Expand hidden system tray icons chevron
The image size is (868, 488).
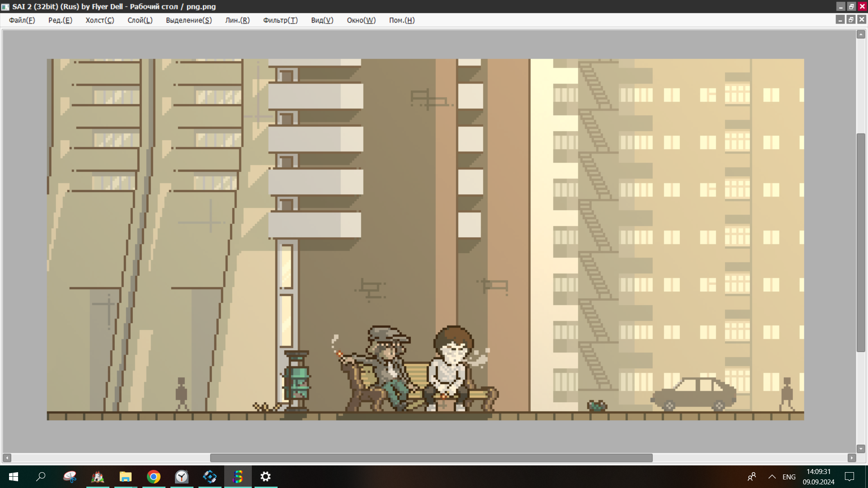(772, 477)
